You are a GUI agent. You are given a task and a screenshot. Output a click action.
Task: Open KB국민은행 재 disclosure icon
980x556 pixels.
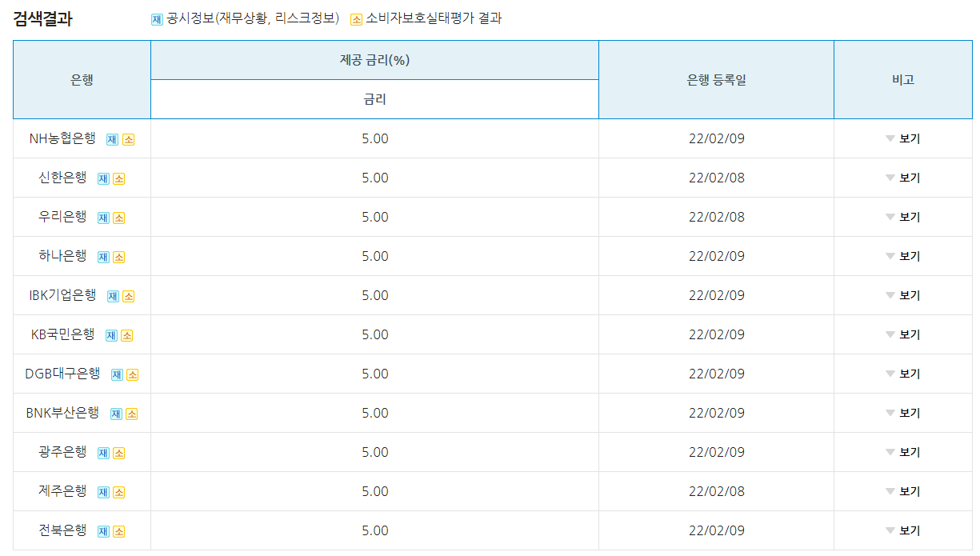click(111, 335)
